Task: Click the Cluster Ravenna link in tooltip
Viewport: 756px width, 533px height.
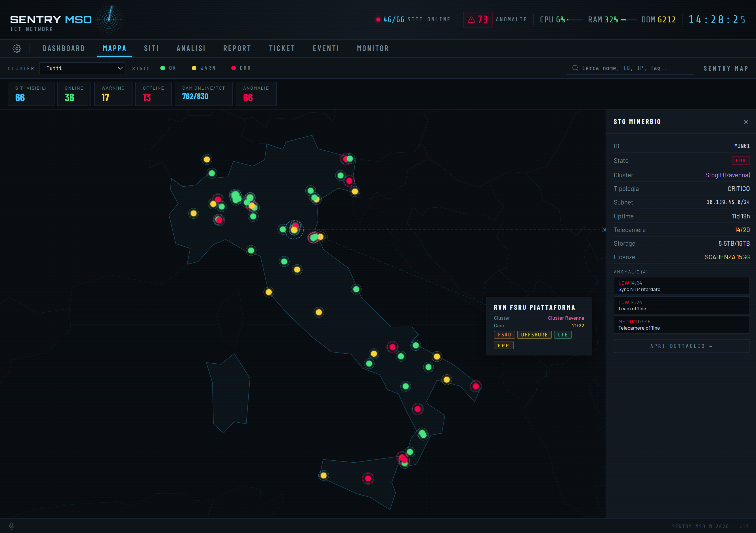Action: tap(566, 318)
